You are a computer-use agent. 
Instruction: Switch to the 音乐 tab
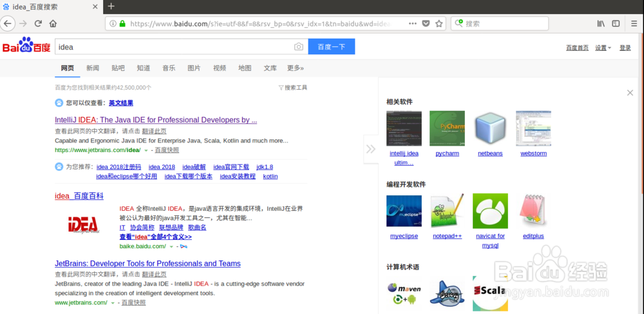click(169, 68)
